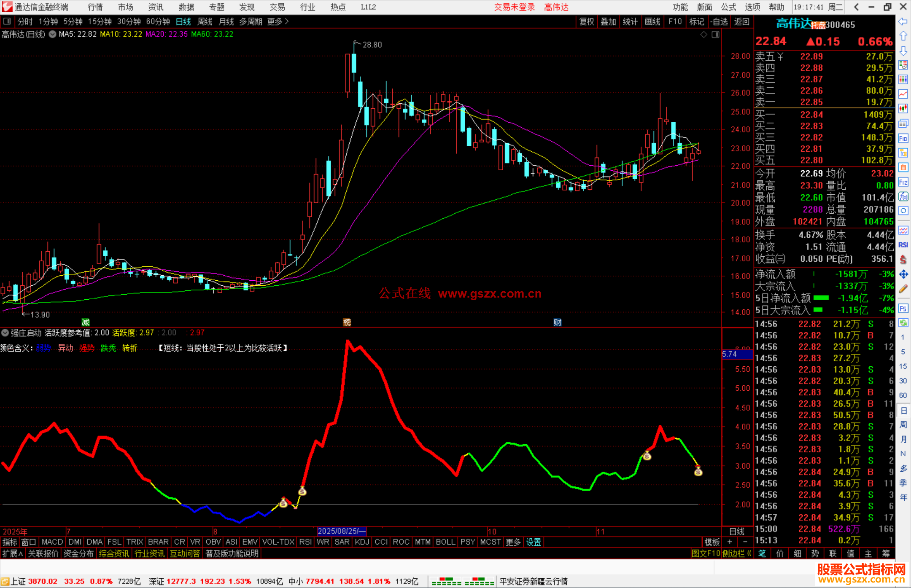Select the pencil drawing sidebar icon
This screenshot has height=588, width=911.
[x=903, y=289]
